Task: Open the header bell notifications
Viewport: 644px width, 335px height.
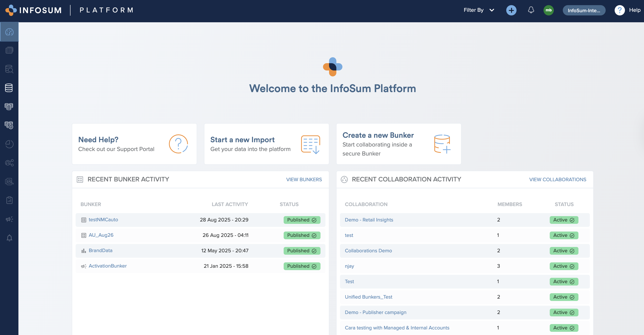Action: point(531,10)
